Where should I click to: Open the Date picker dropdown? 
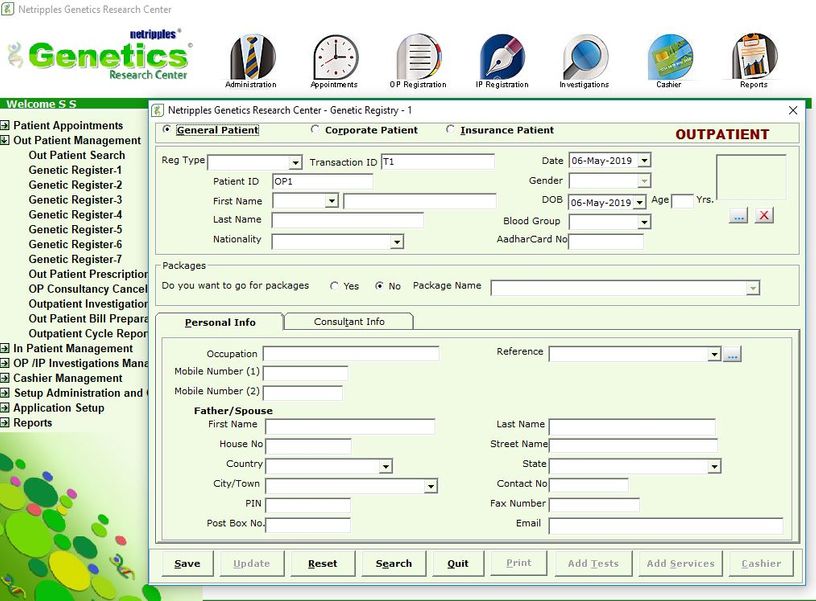[x=644, y=160]
